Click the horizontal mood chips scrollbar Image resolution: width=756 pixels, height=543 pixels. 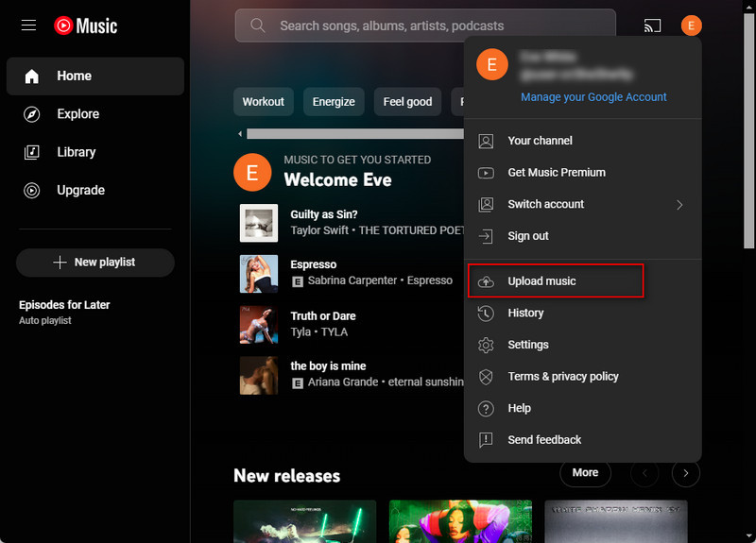click(x=355, y=134)
